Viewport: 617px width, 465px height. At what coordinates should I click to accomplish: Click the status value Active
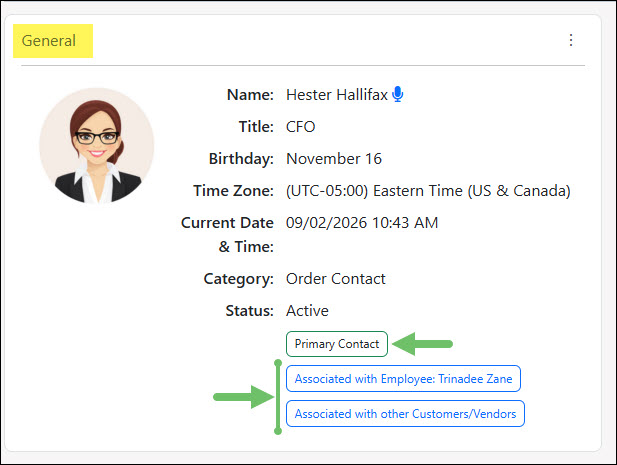tap(307, 311)
